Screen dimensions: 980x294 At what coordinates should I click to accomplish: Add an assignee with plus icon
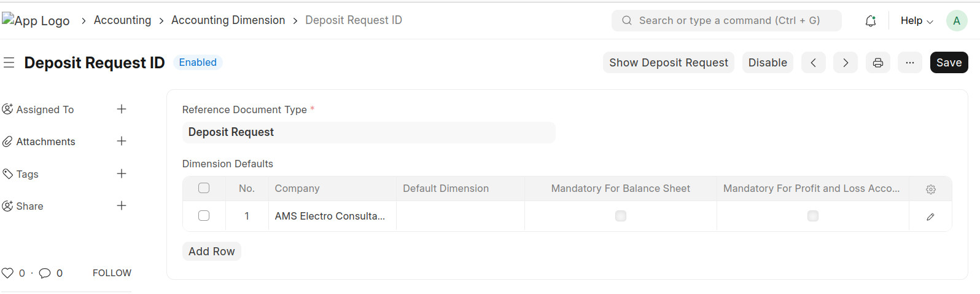pyautogui.click(x=122, y=109)
